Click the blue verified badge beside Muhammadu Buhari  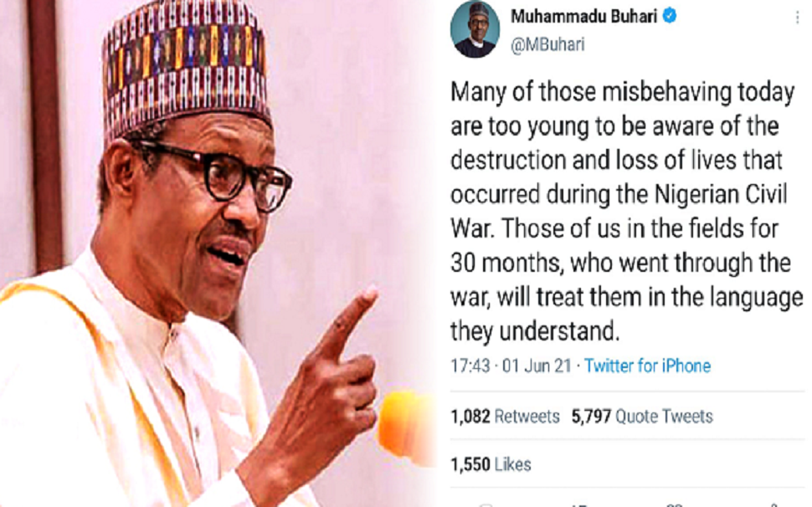[670, 16]
